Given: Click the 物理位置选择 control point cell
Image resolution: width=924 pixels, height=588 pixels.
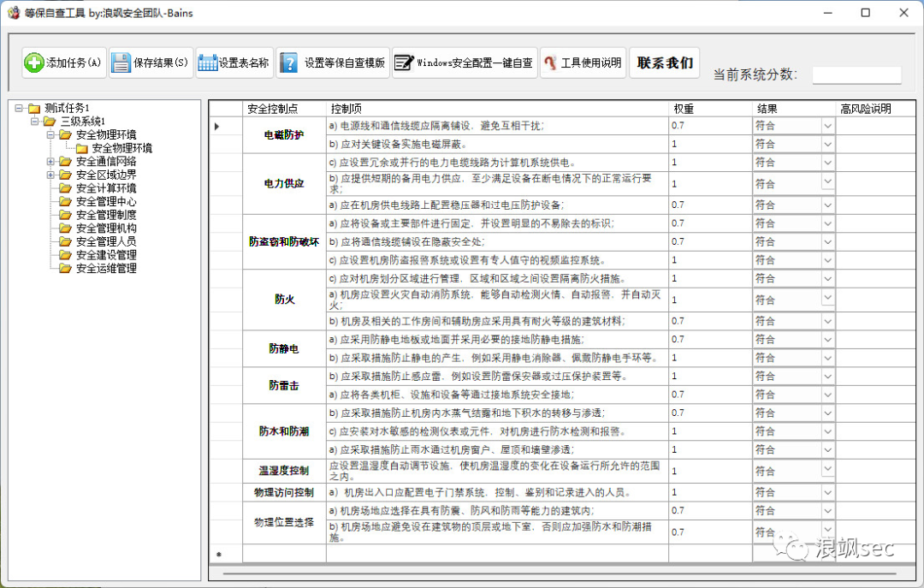Looking at the screenshot, I should 285,523.
